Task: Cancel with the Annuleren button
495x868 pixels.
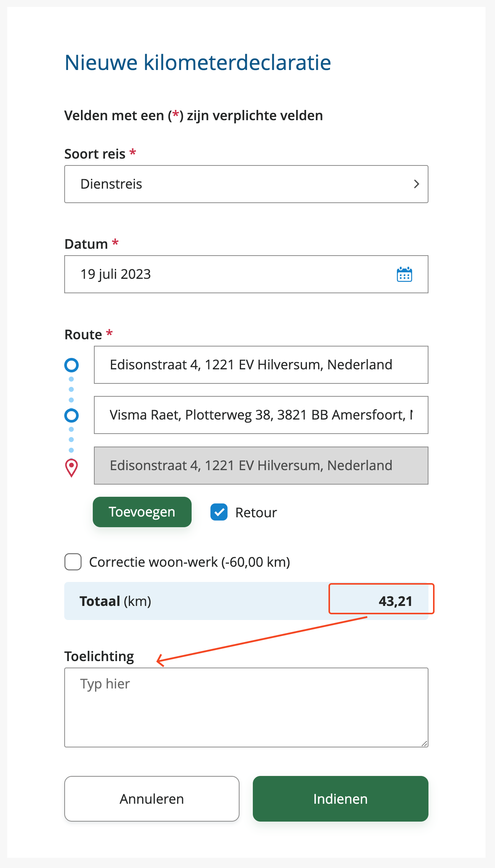Action: tap(152, 799)
